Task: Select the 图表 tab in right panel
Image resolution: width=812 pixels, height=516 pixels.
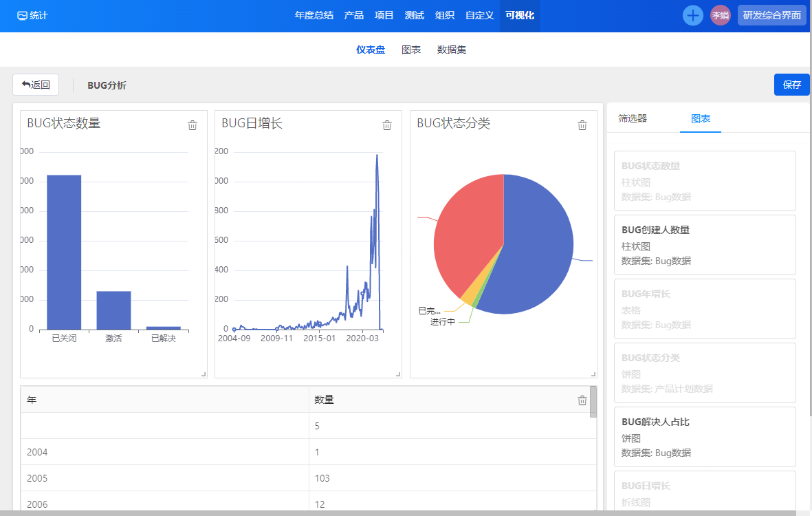Action: coord(701,118)
